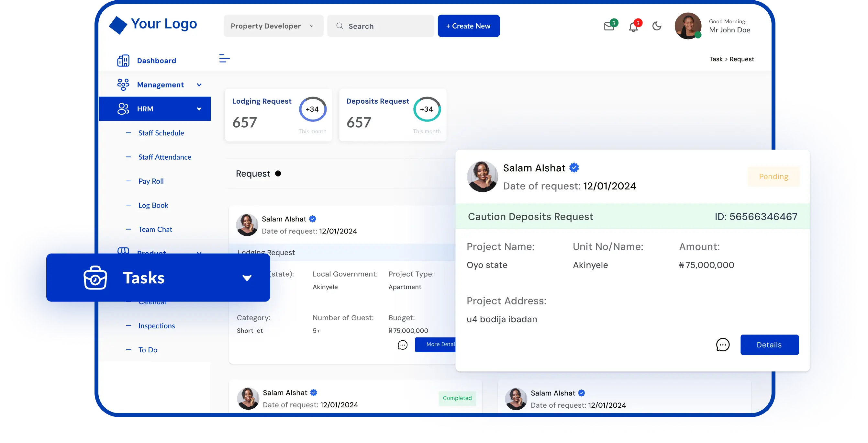Focus the Search input field
This screenshot has width=868, height=443.
point(380,26)
